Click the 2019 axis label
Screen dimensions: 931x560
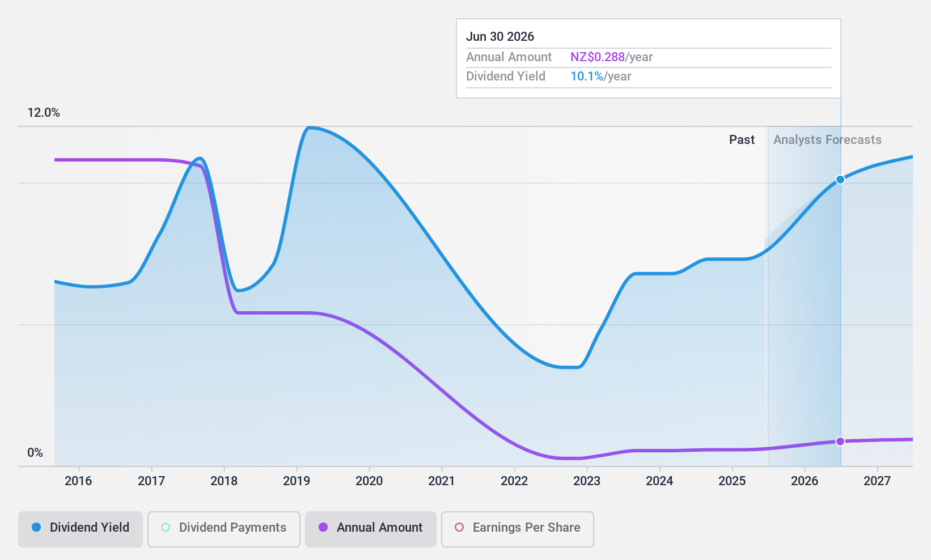[x=297, y=481]
